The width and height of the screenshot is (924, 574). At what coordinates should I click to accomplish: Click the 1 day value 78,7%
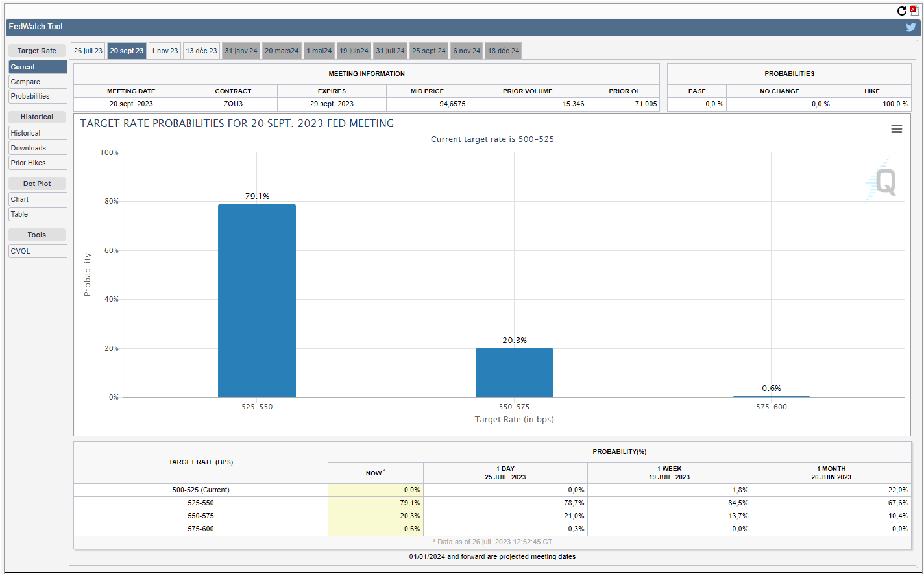(x=574, y=503)
